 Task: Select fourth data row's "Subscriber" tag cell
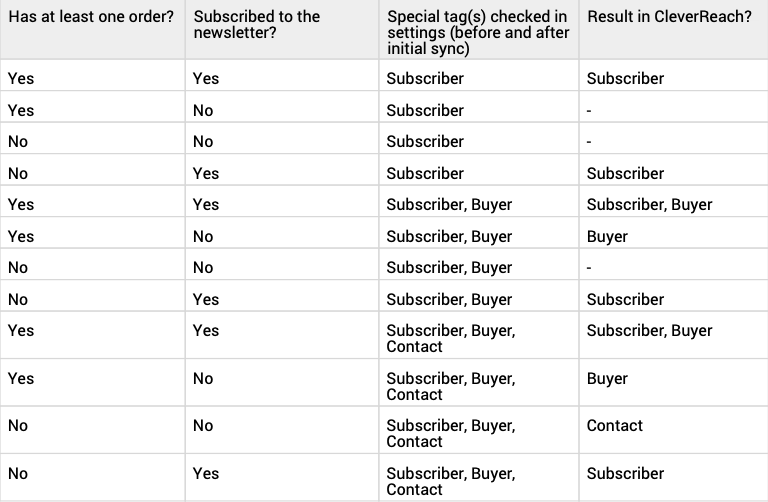click(425, 174)
